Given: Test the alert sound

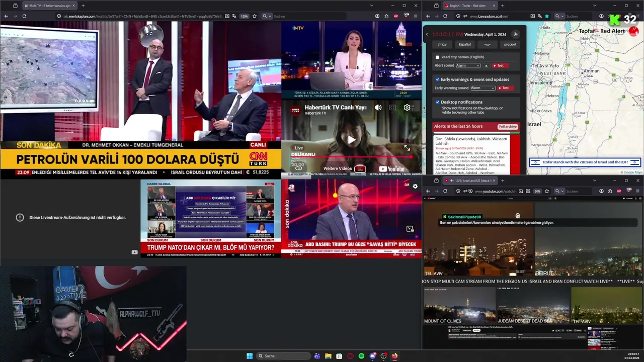Looking at the screenshot, I should 500,65.
